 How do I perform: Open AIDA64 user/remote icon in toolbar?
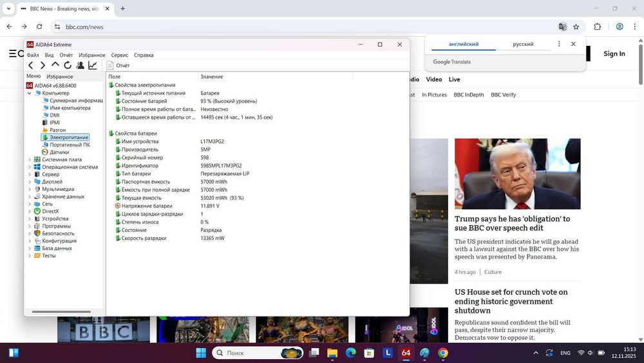[x=80, y=65]
